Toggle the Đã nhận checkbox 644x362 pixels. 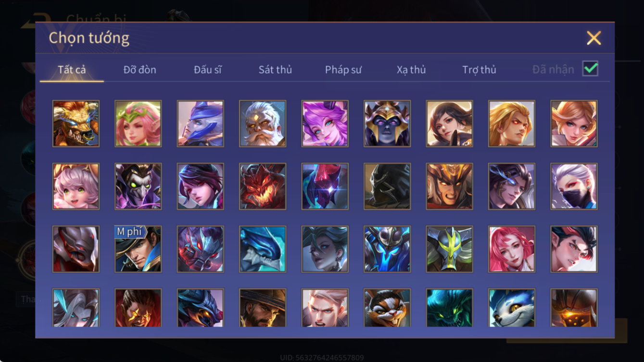(x=590, y=69)
